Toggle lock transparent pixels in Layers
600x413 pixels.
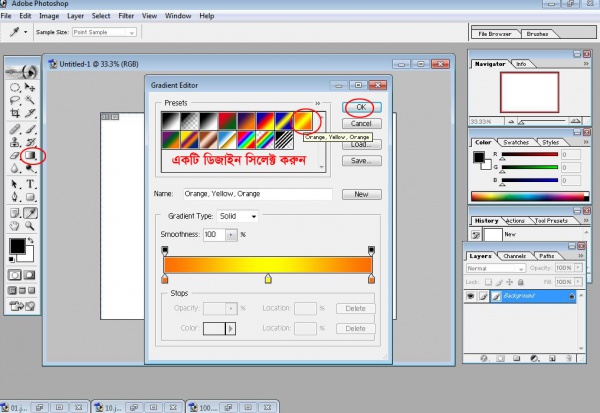click(488, 282)
